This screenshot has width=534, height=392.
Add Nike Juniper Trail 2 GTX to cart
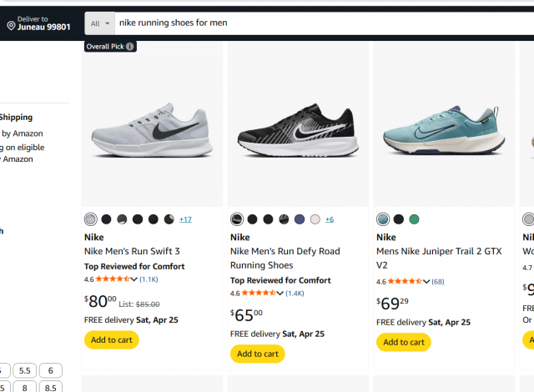(x=404, y=342)
